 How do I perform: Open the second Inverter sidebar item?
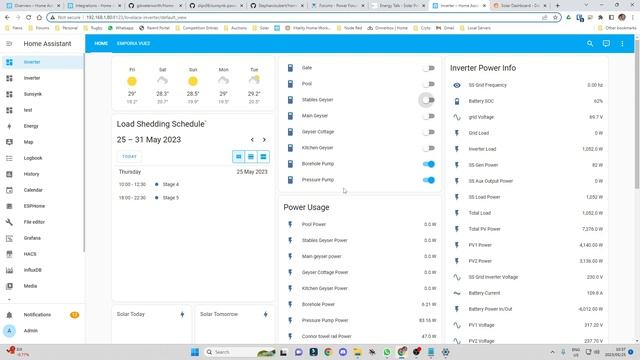[42, 78]
